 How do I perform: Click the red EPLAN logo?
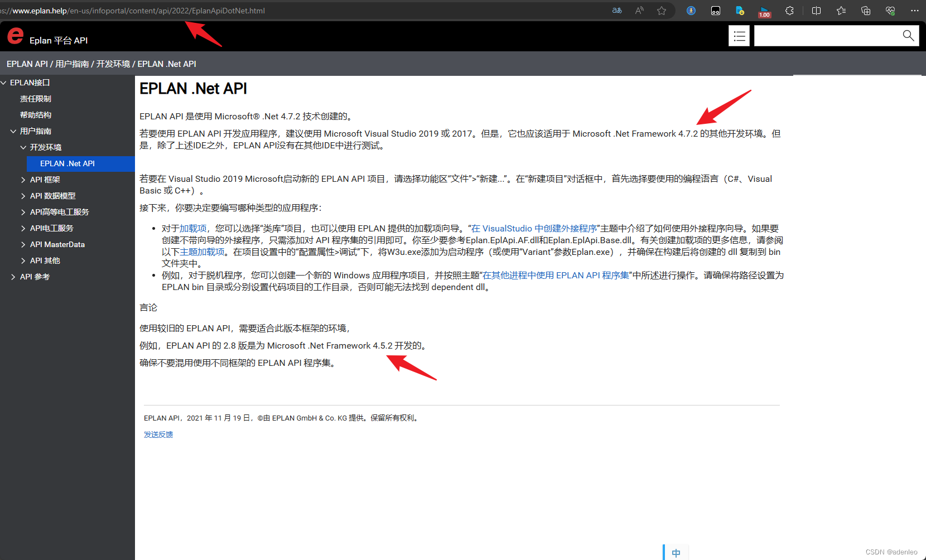pyautogui.click(x=15, y=36)
